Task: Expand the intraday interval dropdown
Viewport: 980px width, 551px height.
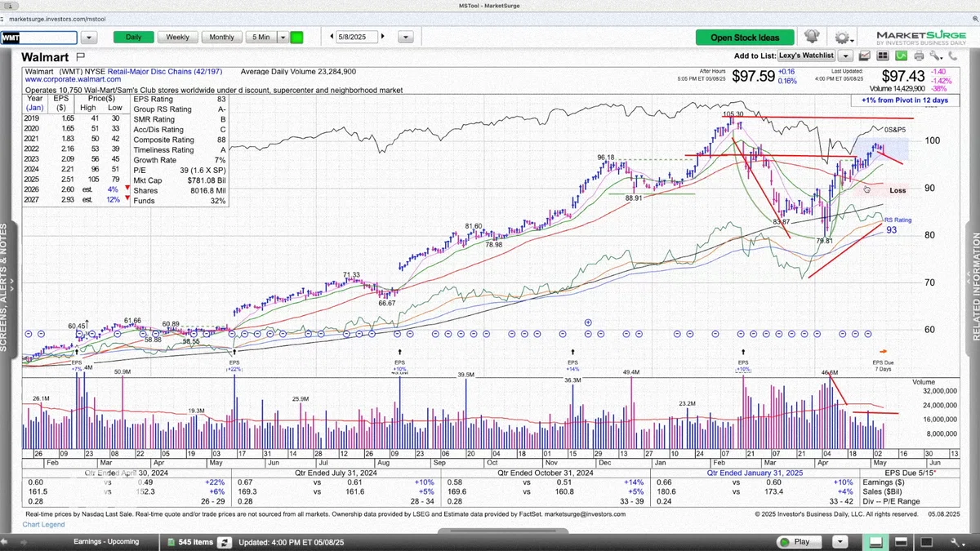Action: click(x=283, y=37)
